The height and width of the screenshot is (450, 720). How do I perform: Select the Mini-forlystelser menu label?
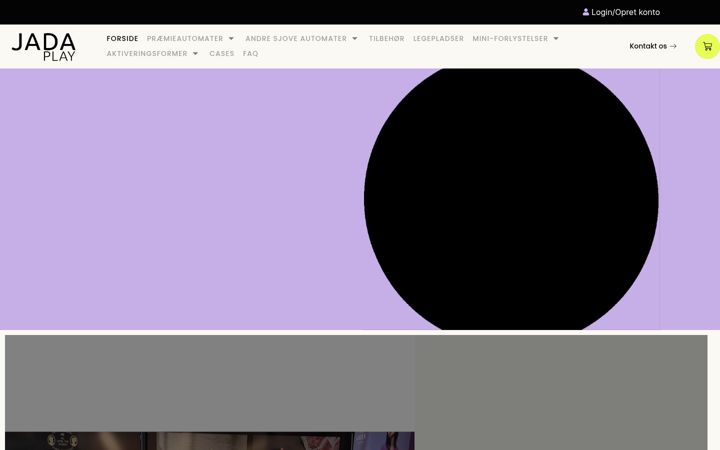coord(510,39)
